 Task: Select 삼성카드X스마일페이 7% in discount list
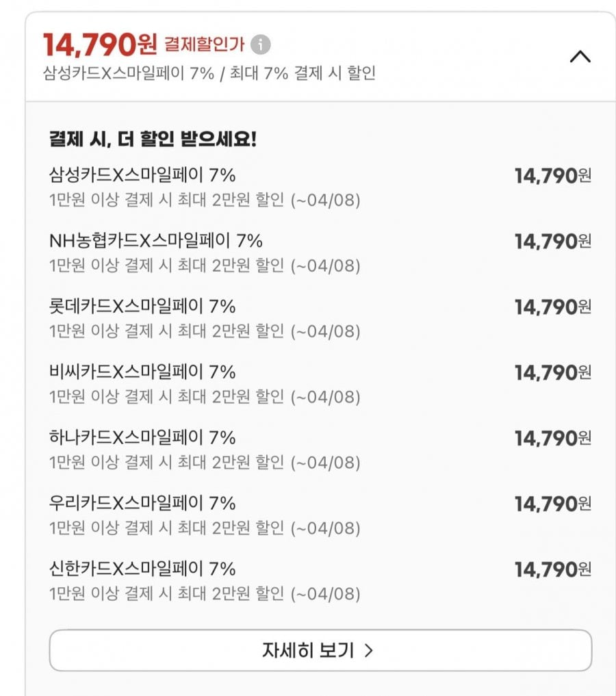click(x=142, y=175)
